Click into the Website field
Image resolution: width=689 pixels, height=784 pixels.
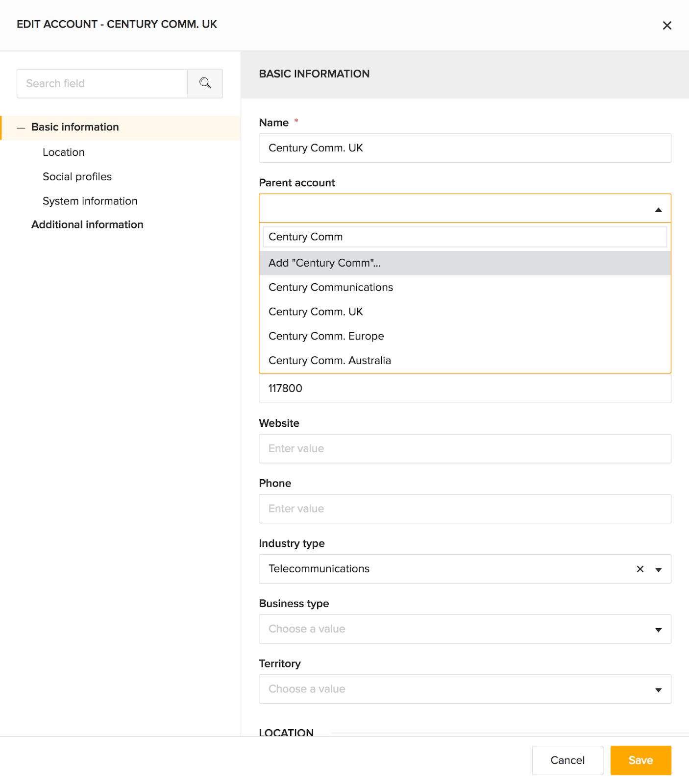464,449
